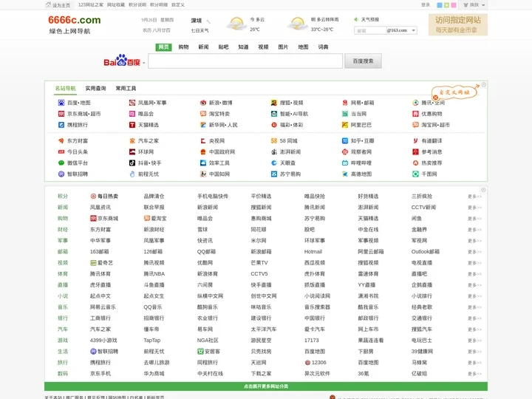Click the 设为主页 link
532x399 pixels.
(x=58, y=4)
